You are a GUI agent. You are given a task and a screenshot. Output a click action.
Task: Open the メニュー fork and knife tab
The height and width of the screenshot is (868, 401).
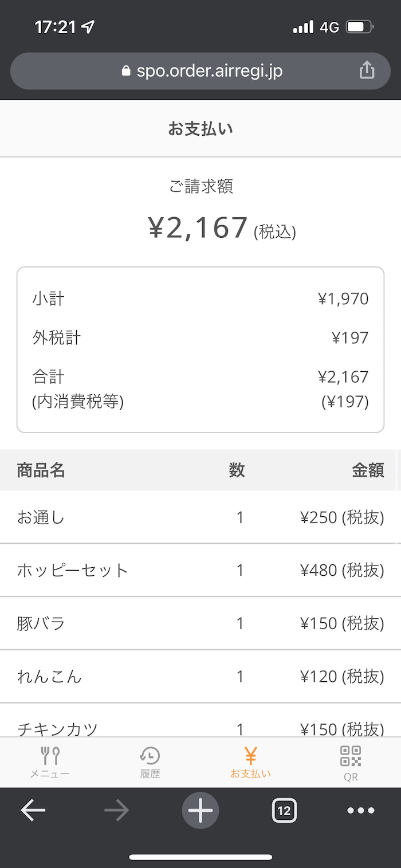(50, 762)
